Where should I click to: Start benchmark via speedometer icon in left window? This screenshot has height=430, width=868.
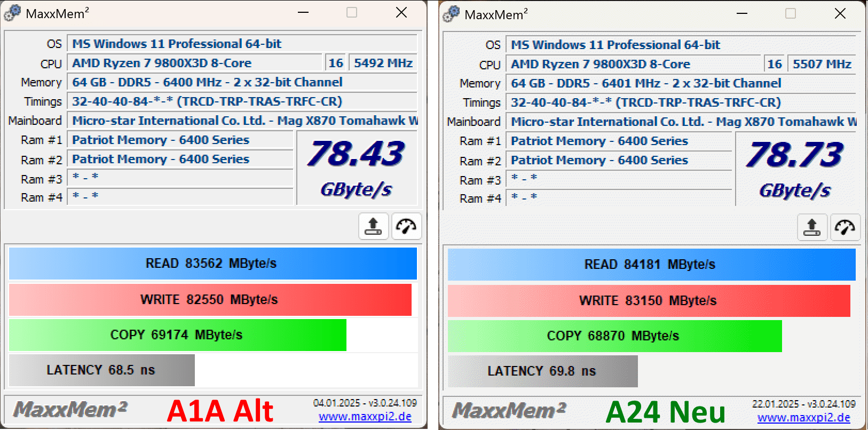(x=406, y=226)
